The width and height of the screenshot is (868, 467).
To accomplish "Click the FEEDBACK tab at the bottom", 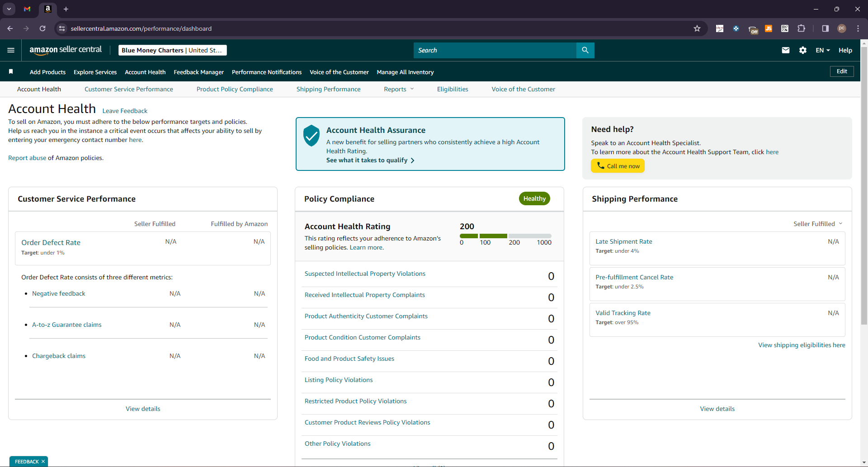I will [x=27, y=462].
